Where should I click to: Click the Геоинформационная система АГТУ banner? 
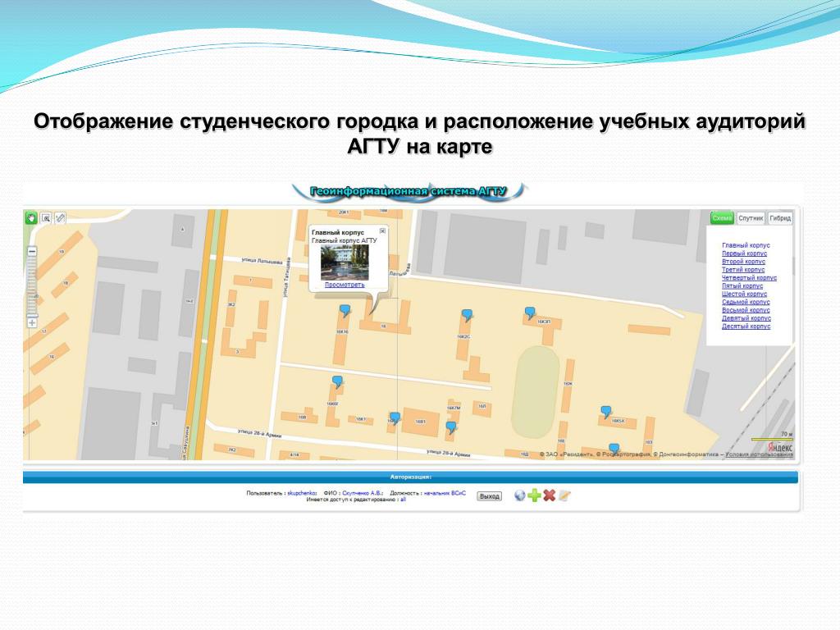tap(409, 191)
